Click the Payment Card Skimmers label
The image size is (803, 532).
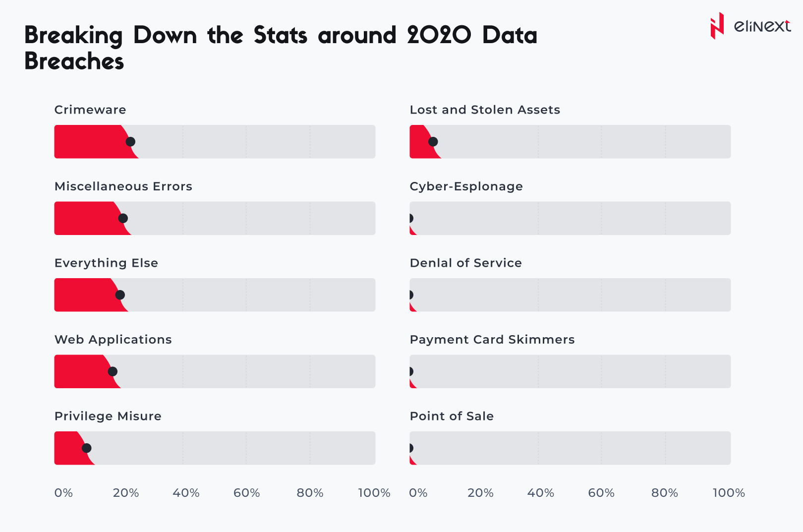(x=492, y=340)
